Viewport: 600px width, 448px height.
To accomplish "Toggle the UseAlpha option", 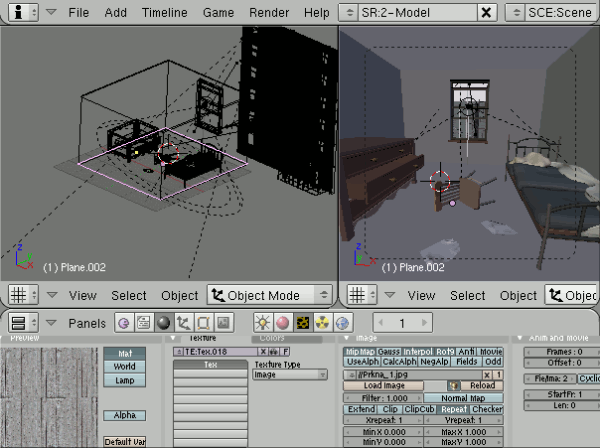I will [x=362, y=362].
